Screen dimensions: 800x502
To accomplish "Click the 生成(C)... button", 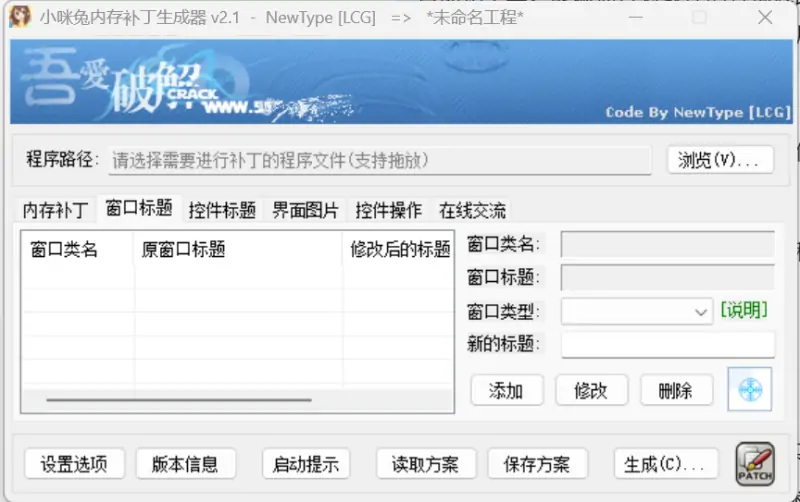I will (665, 464).
